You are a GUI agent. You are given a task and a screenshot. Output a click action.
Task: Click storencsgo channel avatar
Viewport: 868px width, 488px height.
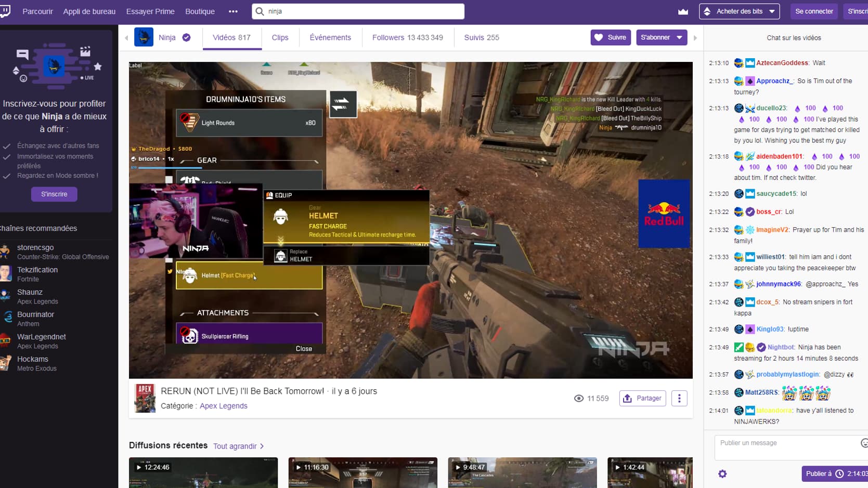tap(5, 252)
